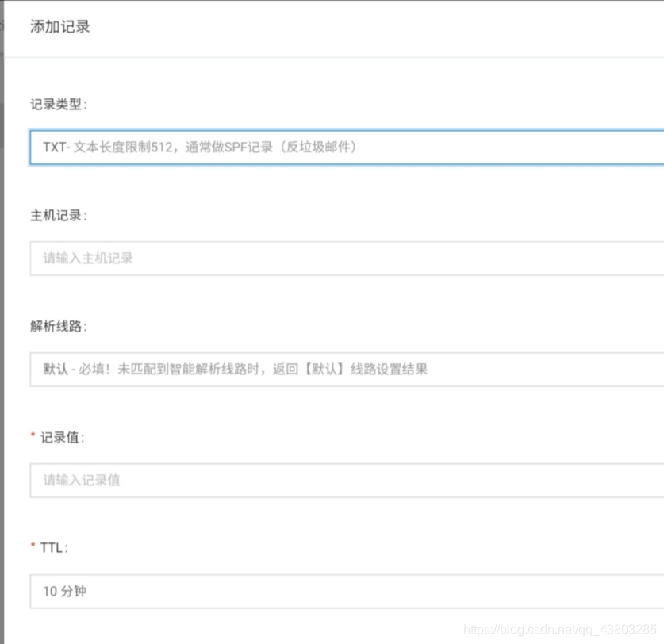This screenshot has height=644, width=664.
Task: Click the required TTL field label
Action: [50, 547]
